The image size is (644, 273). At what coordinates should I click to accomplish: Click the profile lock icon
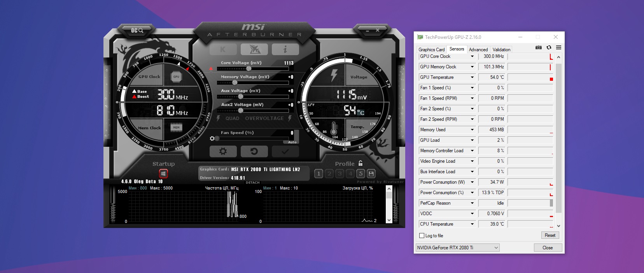point(360,163)
